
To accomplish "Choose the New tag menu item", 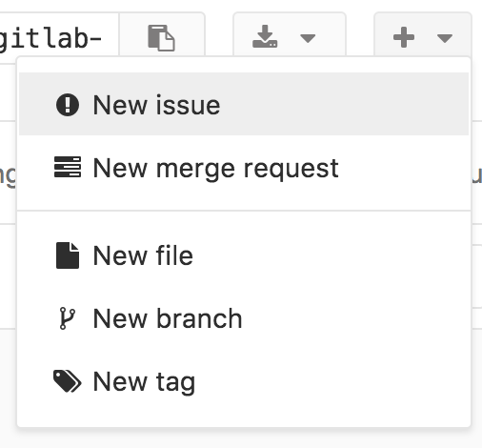I will click(144, 382).
